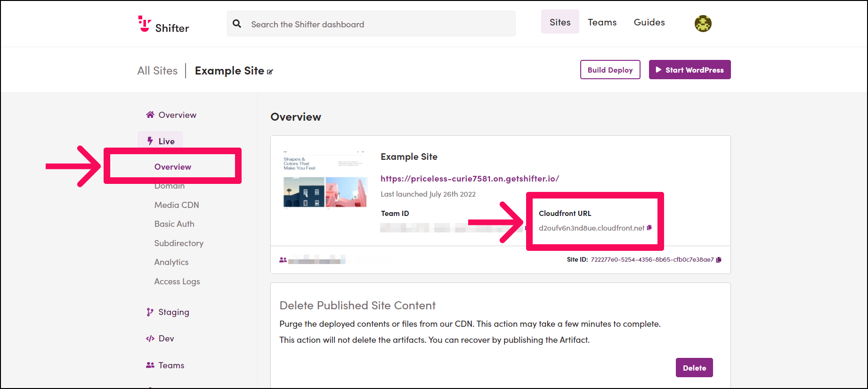This screenshot has width=868, height=389.
Task: Focus the Shifter dashboard search field
Action: tap(371, 24)
